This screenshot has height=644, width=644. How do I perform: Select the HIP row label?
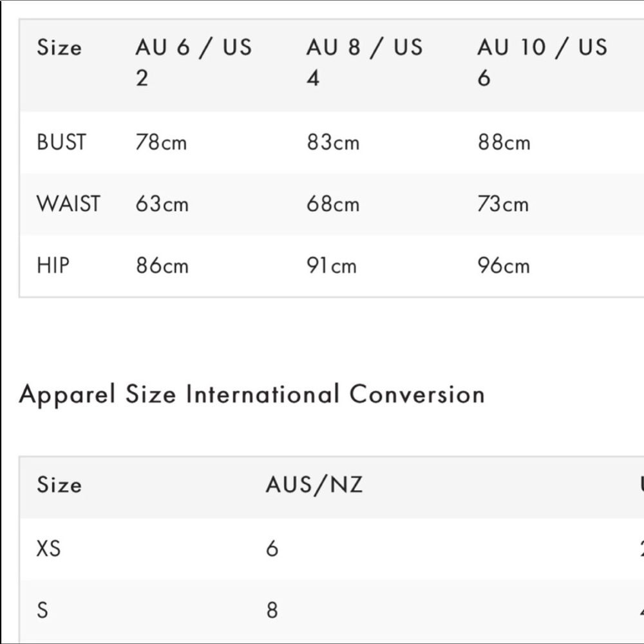(x=53, y=265)
